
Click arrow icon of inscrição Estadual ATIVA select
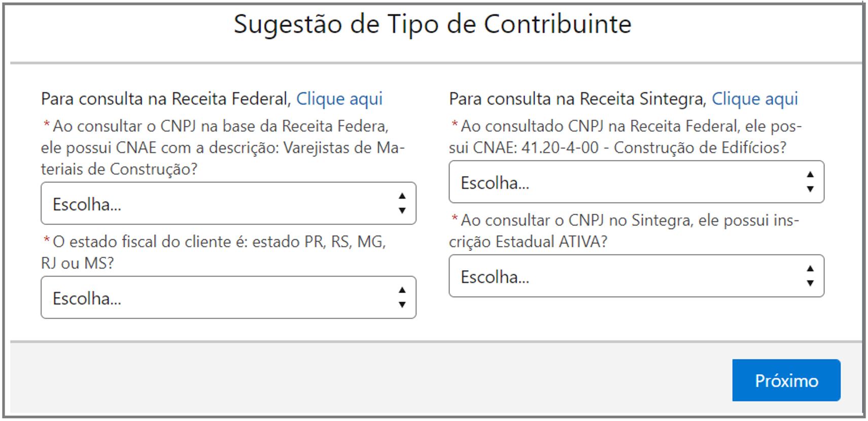coord(810,276)
